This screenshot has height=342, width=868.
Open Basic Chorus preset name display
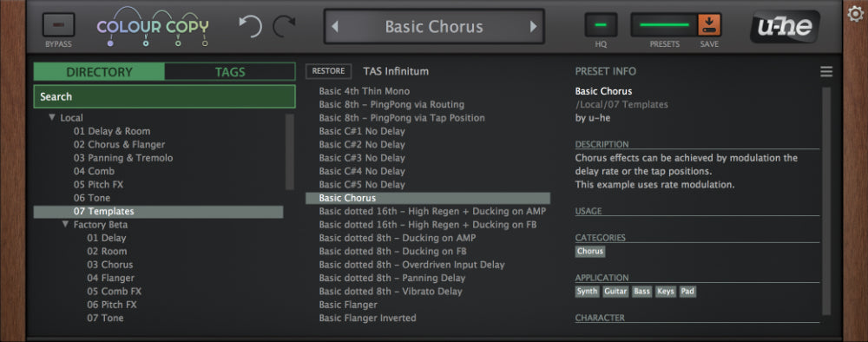click(x=434, y=27)
